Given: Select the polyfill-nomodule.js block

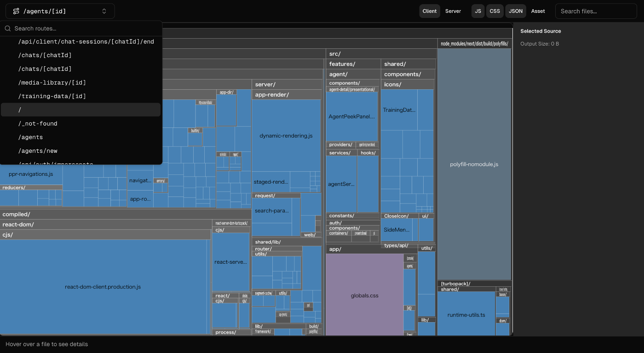Looking at the screenshot, I should 474,164.
